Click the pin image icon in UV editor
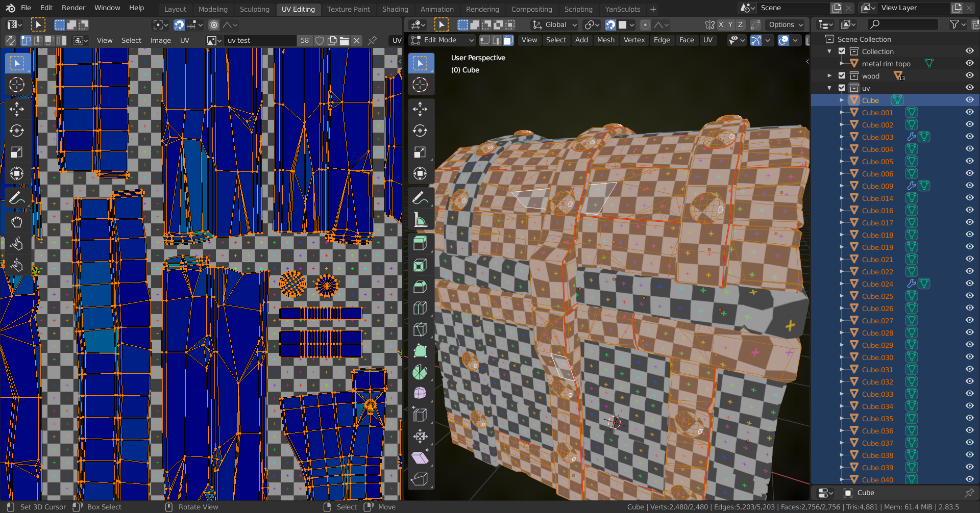980x513 pixels. point(373,40)
